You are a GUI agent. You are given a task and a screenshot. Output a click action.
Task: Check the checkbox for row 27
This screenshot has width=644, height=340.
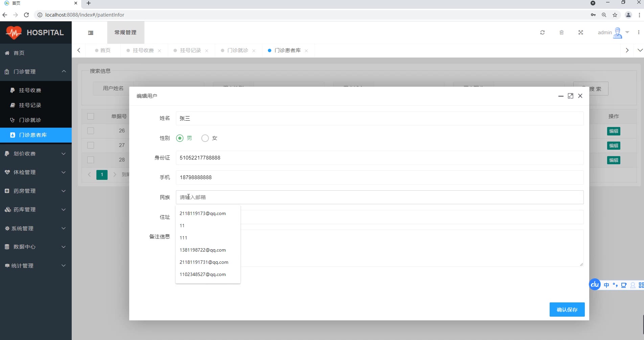[91, 145]
